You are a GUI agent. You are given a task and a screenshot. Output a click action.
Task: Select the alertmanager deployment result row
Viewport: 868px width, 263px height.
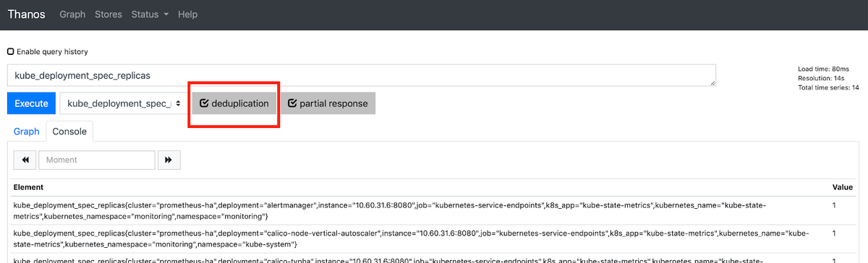coord(434,211)
